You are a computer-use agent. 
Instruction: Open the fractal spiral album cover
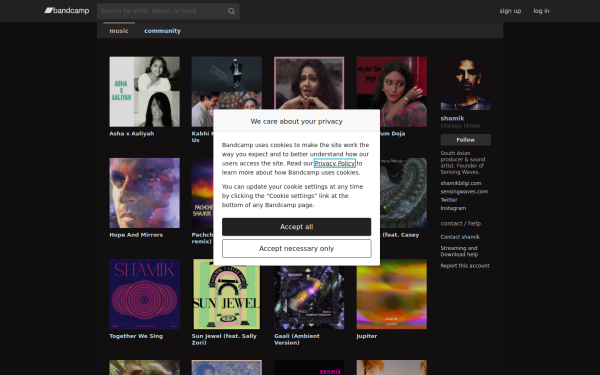pos(403,193)
